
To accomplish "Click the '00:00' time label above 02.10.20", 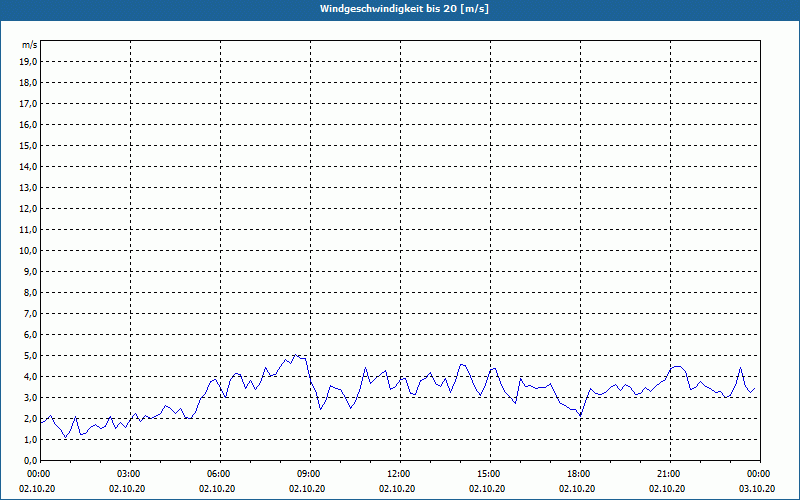I will [38, 474].
